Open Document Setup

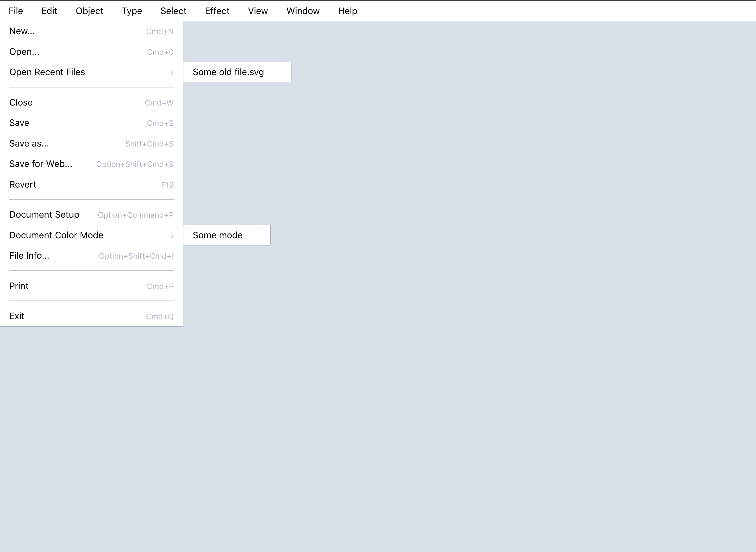tap(44, 214)
